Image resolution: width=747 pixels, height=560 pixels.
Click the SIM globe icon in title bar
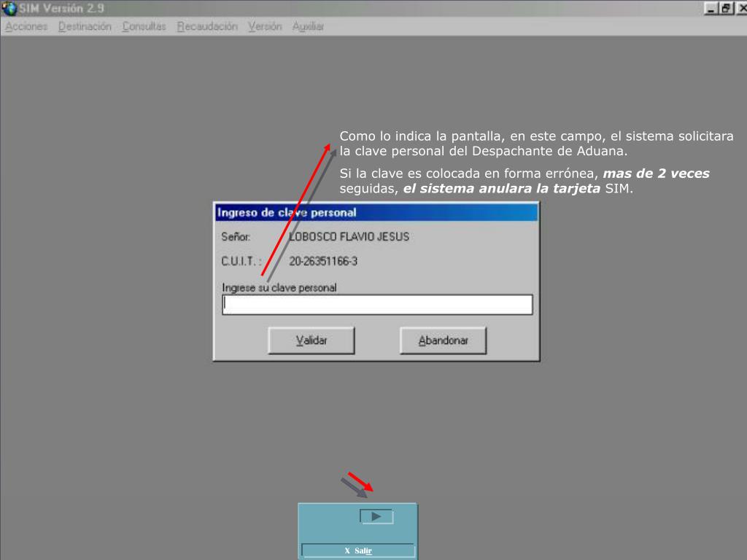pos(9,8)
